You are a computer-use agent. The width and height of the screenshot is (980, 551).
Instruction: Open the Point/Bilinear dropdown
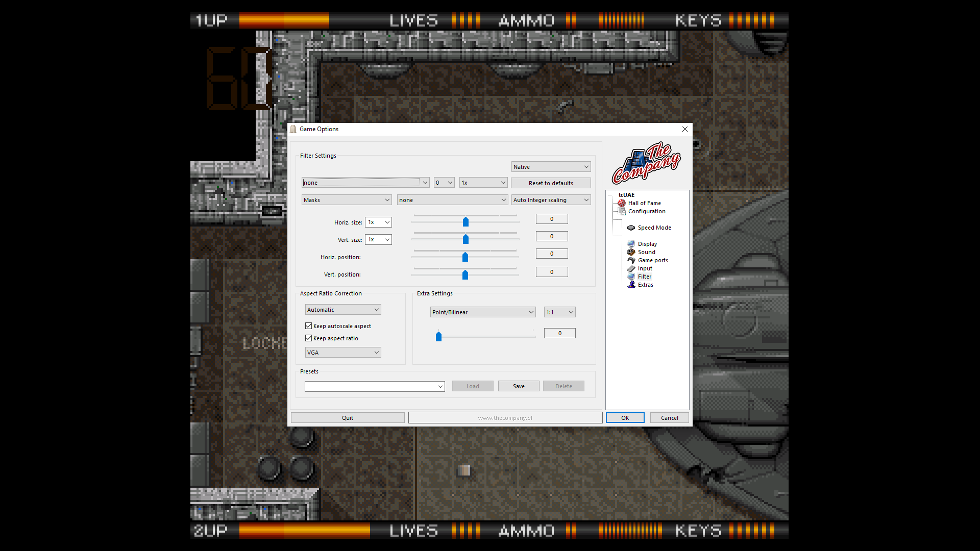[482, 312]
